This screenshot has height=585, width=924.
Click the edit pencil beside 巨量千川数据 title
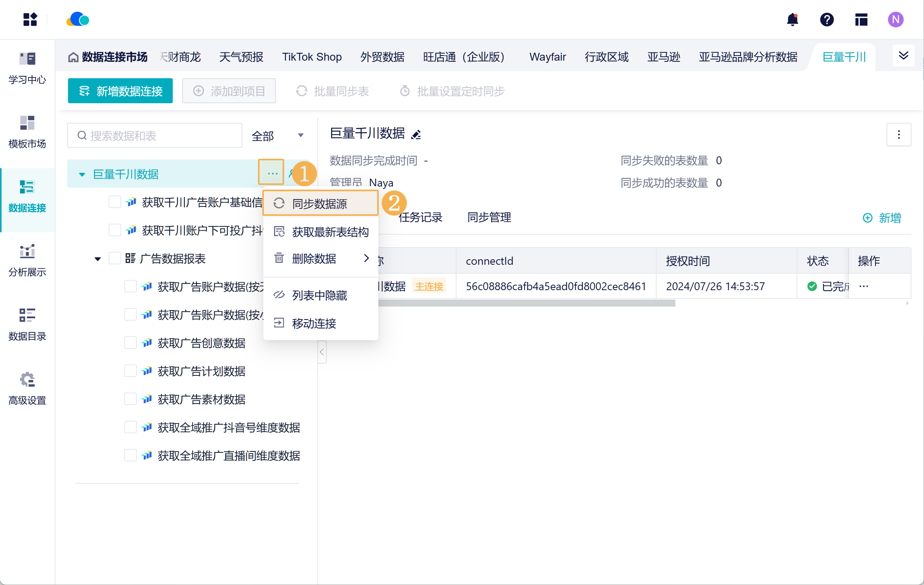416,135
